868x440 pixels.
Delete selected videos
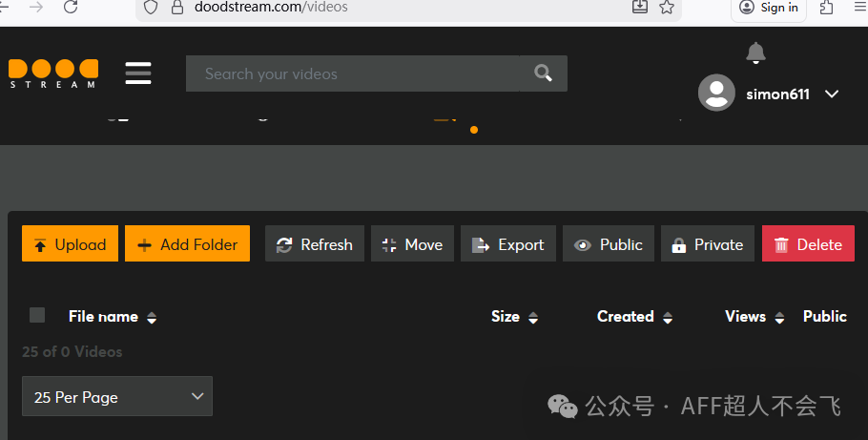click(808, 243)
